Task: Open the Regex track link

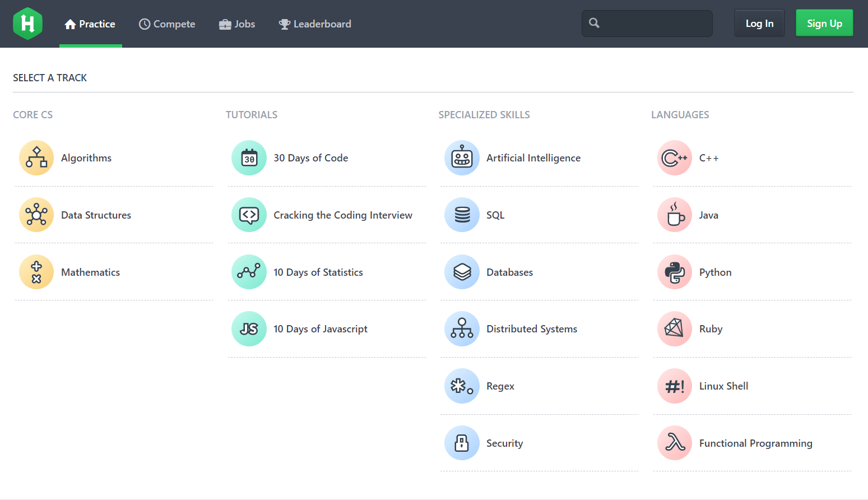Action: click(x=500, y=386)
